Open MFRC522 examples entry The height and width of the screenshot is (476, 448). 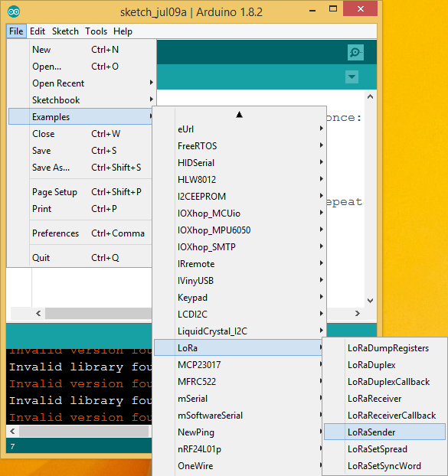(240, 382)
